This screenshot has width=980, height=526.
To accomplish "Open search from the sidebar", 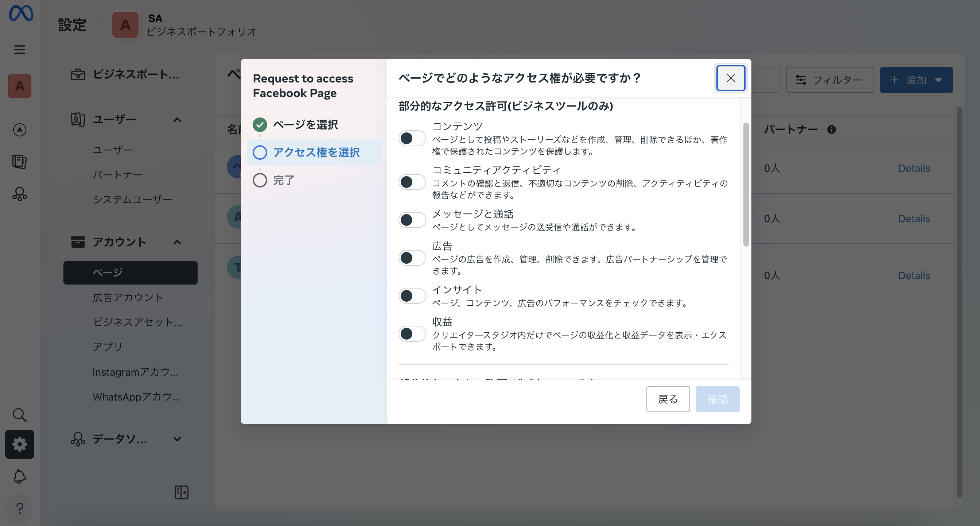I will [x=19, y=415].
